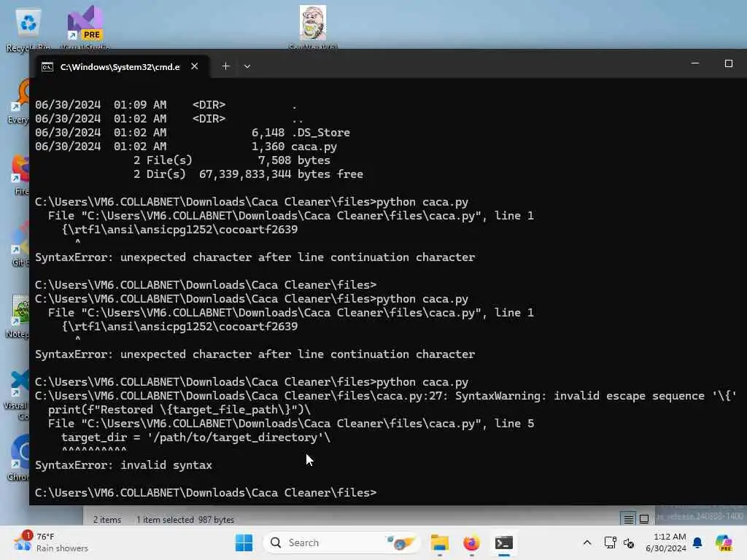Switch Explorer to large thumbnails view
This screenshot has width=747, height=560.
[x=643, y=519]
